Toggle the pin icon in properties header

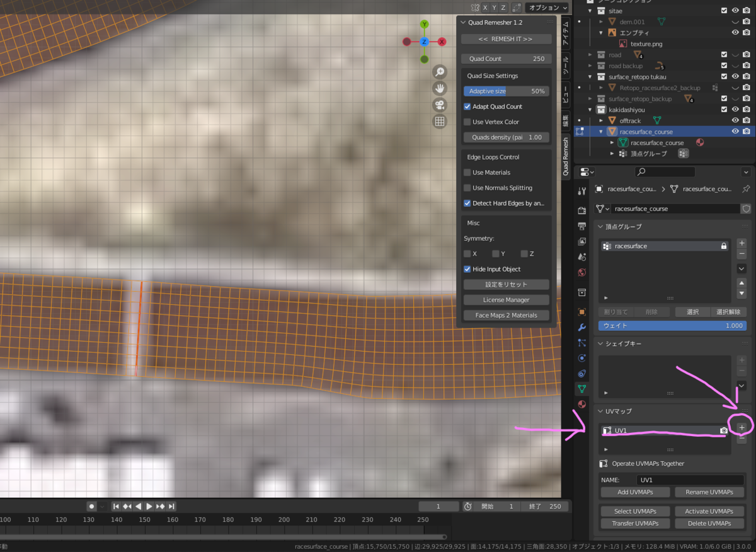click(x=746, y=188)
